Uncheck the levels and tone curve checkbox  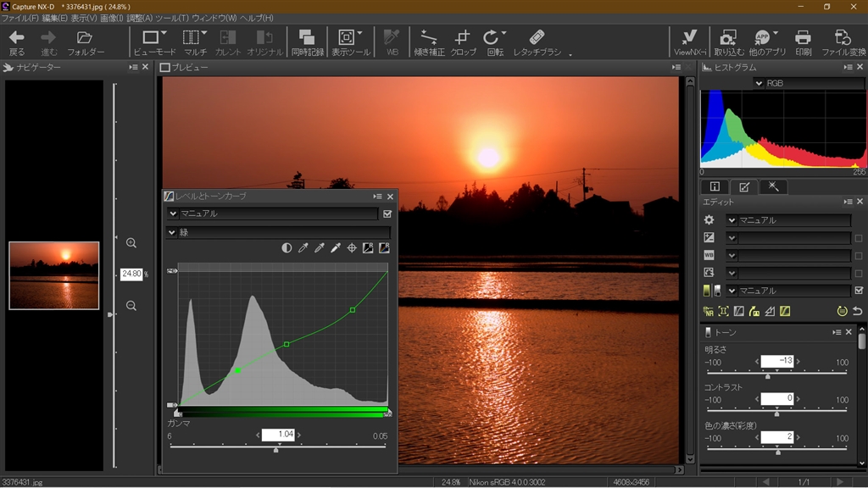[387, 214]
